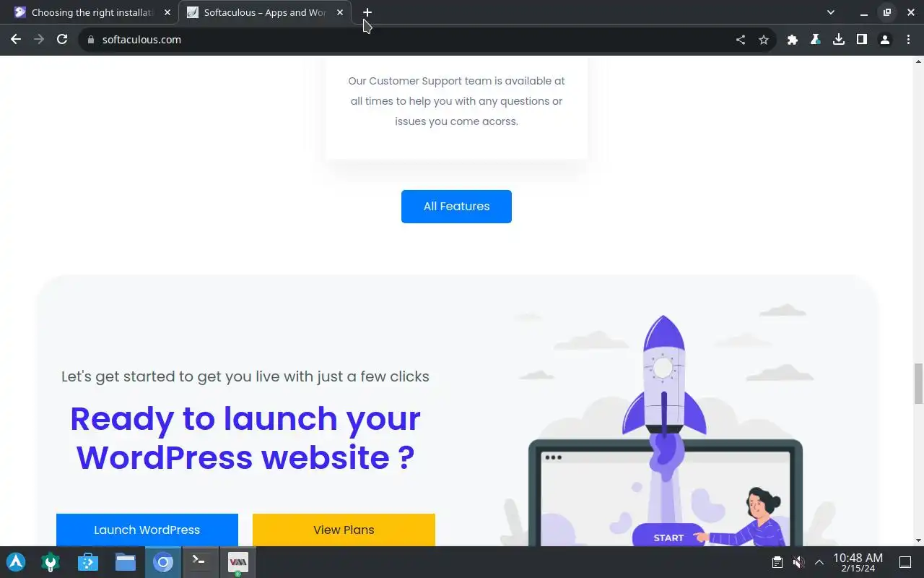Screen dimensions: 924x578
Task: Toggle the browser side panel
Action: [x=862, y=40]
